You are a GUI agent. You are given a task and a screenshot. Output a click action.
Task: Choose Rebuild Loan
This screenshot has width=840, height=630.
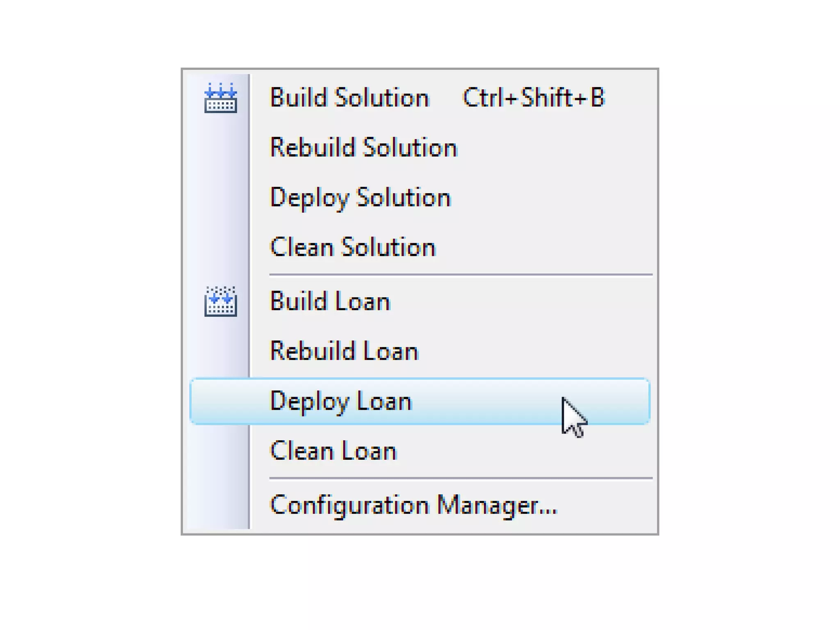coord(420,351)
